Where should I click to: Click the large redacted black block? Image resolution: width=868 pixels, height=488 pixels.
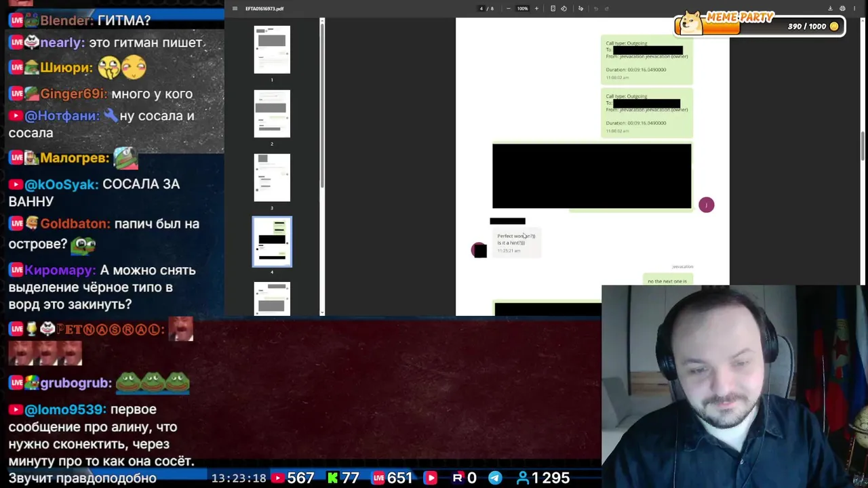pyautogui.click(x=592, y=176)
